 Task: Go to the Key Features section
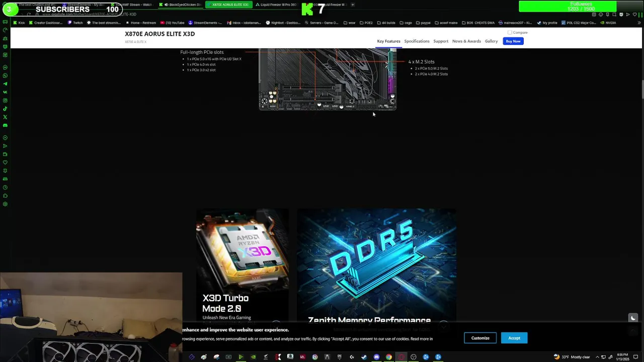pos(388,41)
